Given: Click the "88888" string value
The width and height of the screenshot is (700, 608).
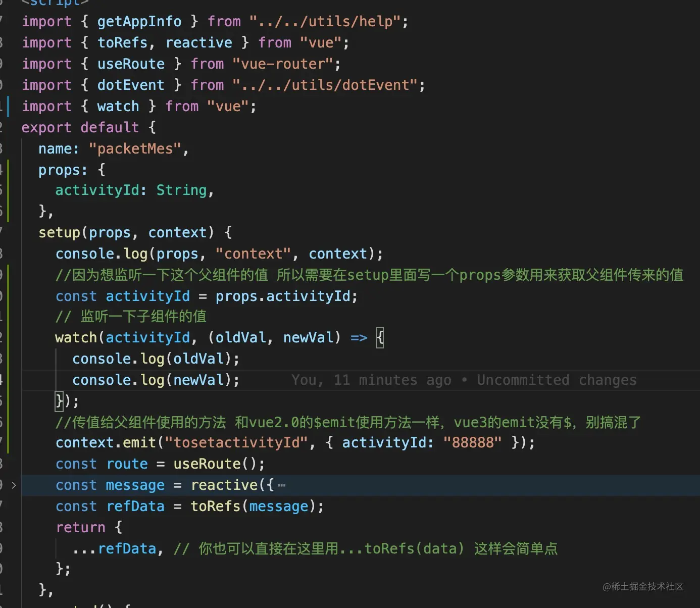Looking at the screenshot, I should 472,442.
